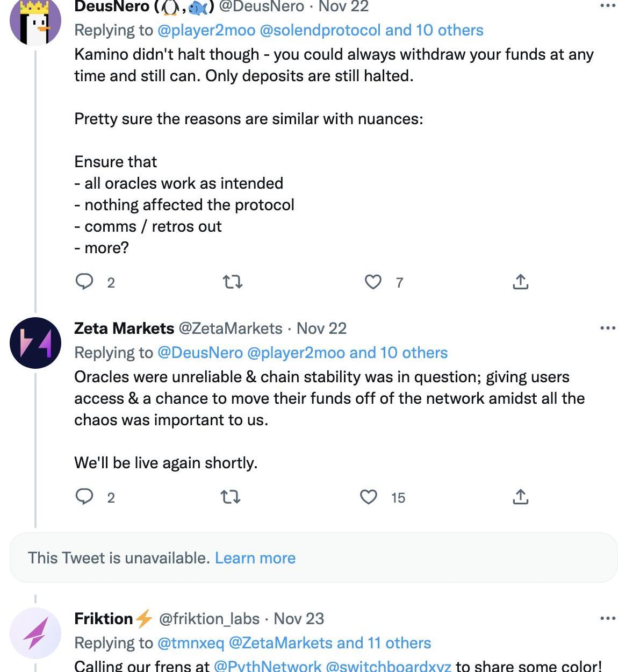Retweet DeusNero's tweet
Screen dimensions: 633x672
tap(232, 282)
